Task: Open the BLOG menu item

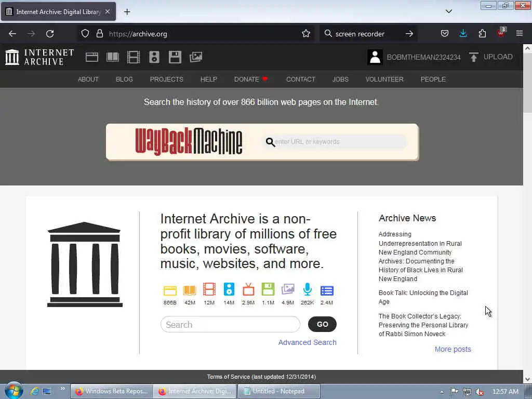Action: (124, 79)
